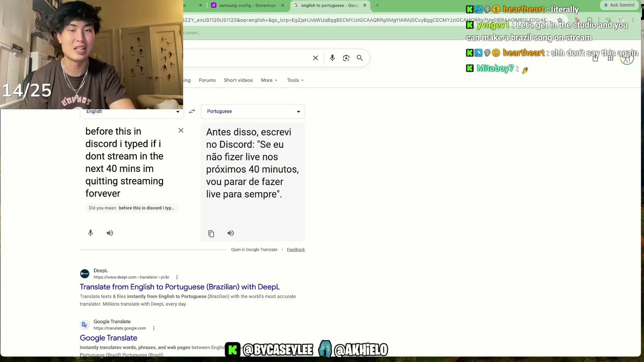644x362 pixels.
Task: Swap English and Portuguese languages
Action: (x=192, y=111)
